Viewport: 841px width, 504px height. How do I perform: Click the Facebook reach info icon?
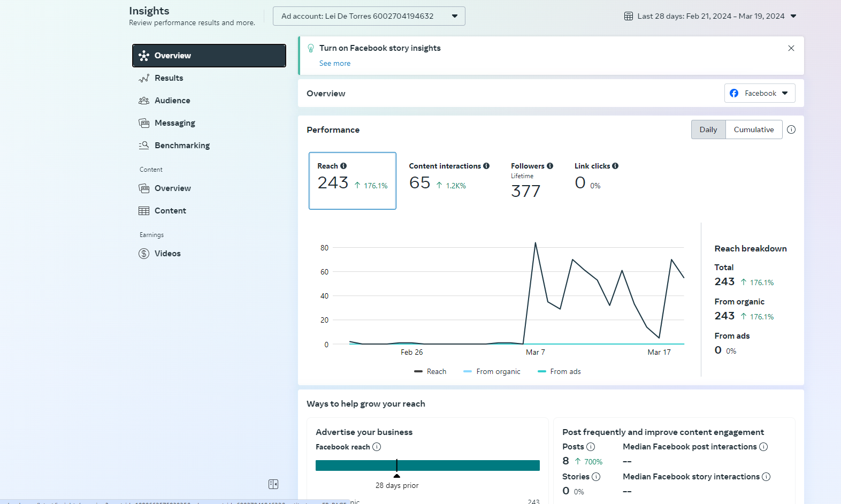(x=377, y=447)
